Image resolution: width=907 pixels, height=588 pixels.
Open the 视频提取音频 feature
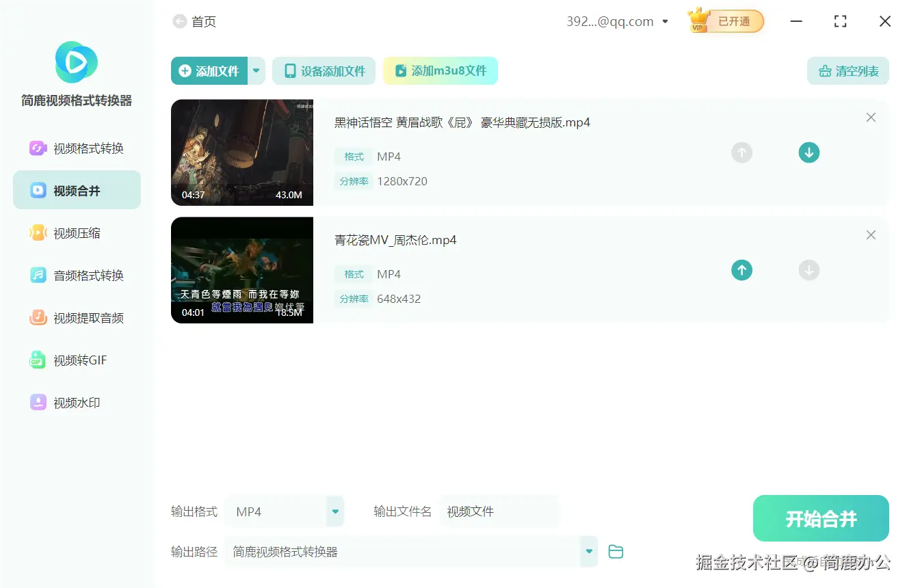pos(76,317)
